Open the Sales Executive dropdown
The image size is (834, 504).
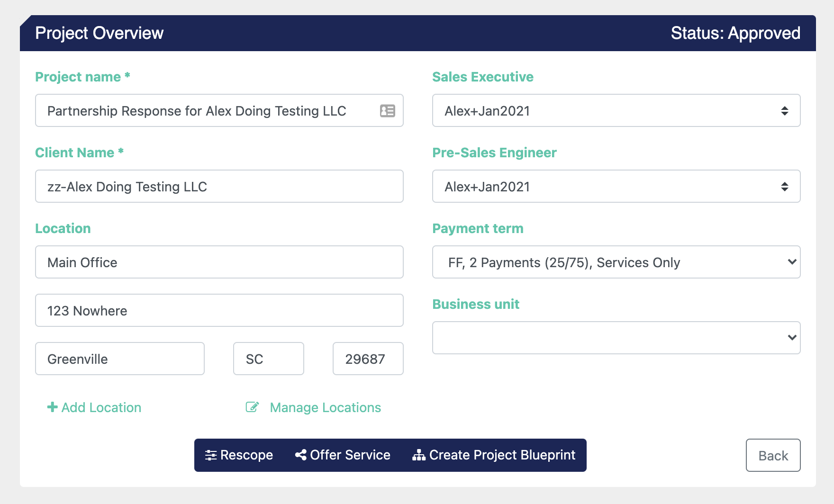[616, 110]
